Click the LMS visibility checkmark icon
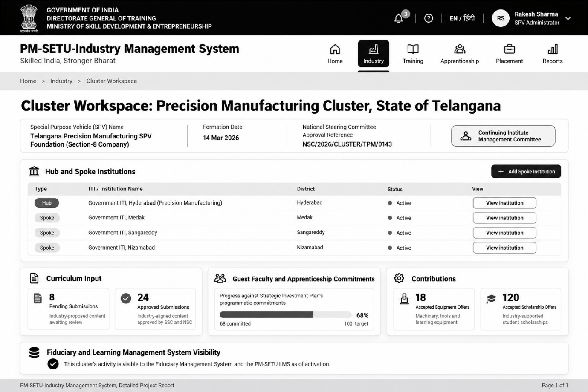 click(x=53, y=364)
